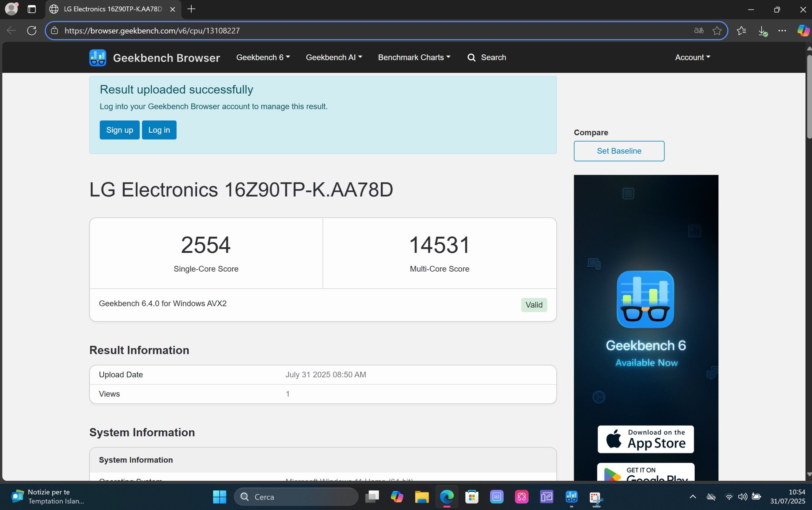Open the Microsoft Store taskbar icon
This screenshot has width=812, height=510.
472,497
